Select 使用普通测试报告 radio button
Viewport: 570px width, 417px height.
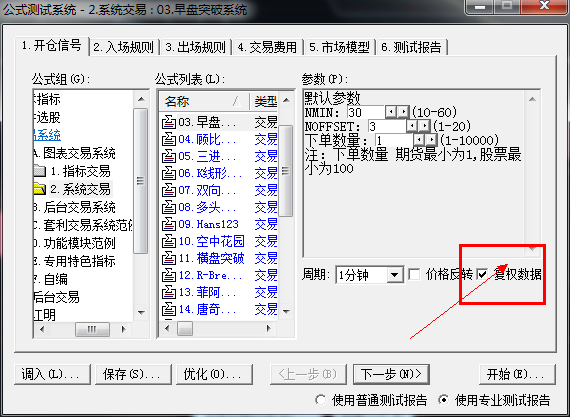pyautogui.click(x=320, y=400)
